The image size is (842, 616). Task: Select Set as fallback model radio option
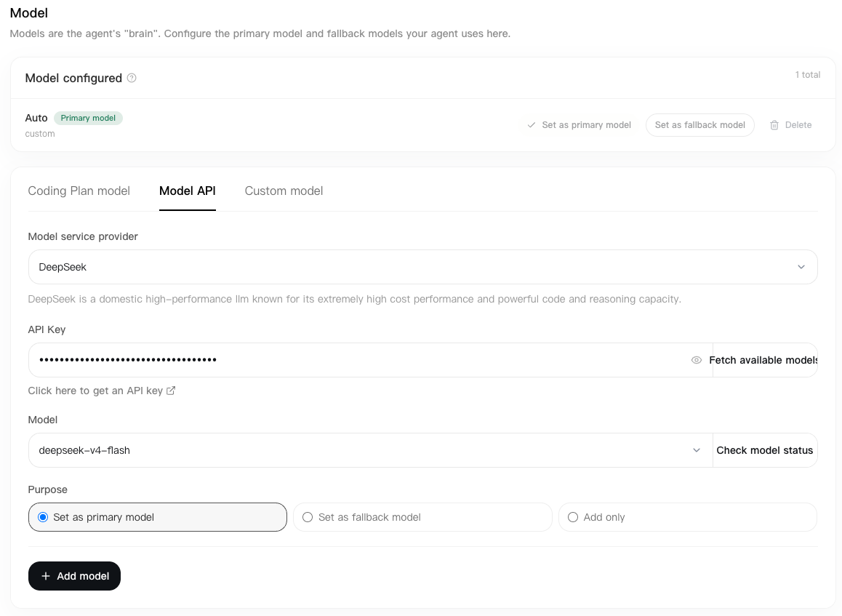[422, 517]
